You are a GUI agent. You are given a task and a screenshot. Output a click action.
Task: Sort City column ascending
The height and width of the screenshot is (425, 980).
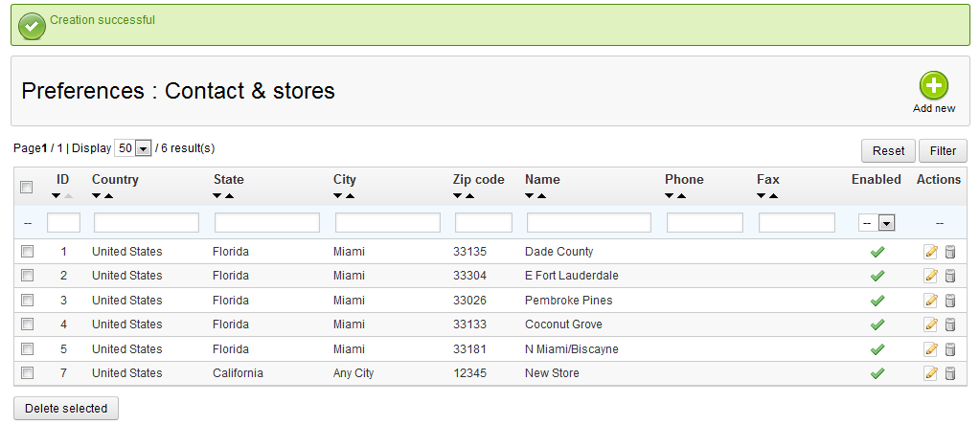(350, 196)
